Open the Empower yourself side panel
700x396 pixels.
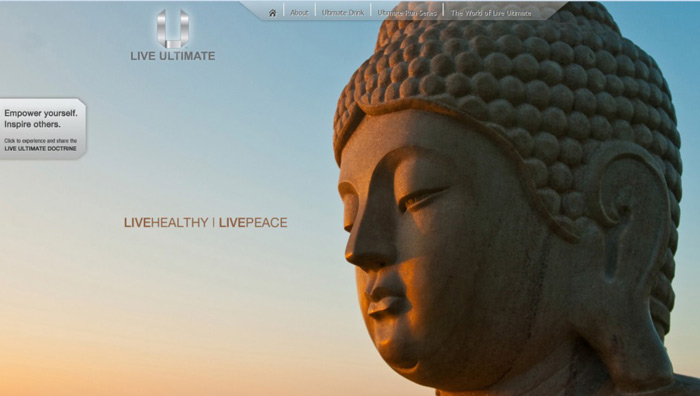(x=43, y=129)
